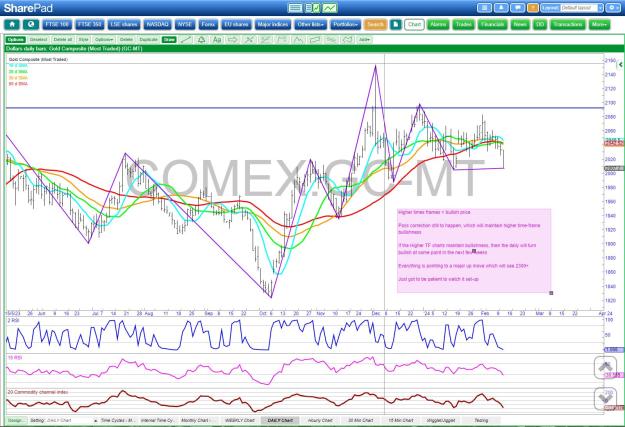This screenshot has height=427, width=625.
Task: Switch to the Transactions view
Action: point(568,25)
